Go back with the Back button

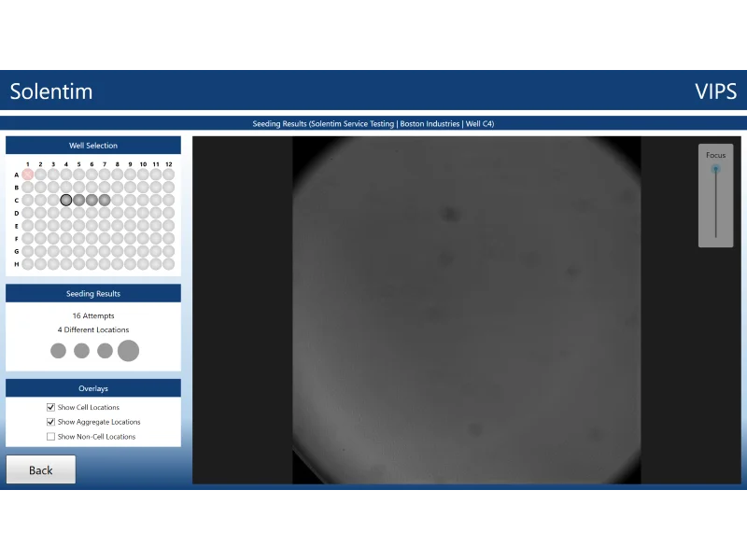pyautogui.click(x=41, y=470)
